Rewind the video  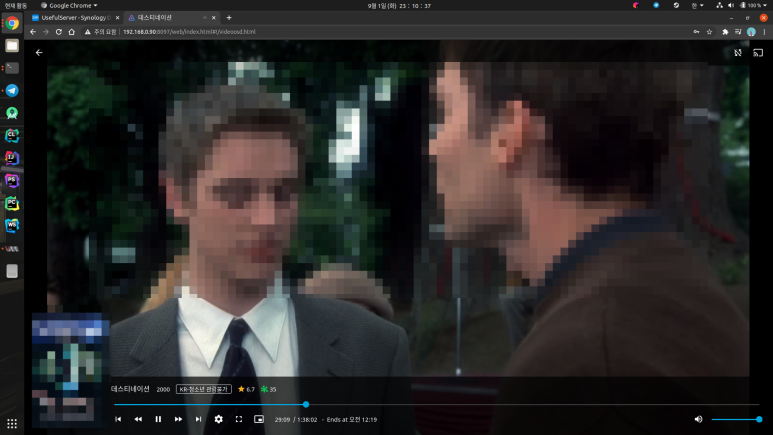click(x=138, y=419)
